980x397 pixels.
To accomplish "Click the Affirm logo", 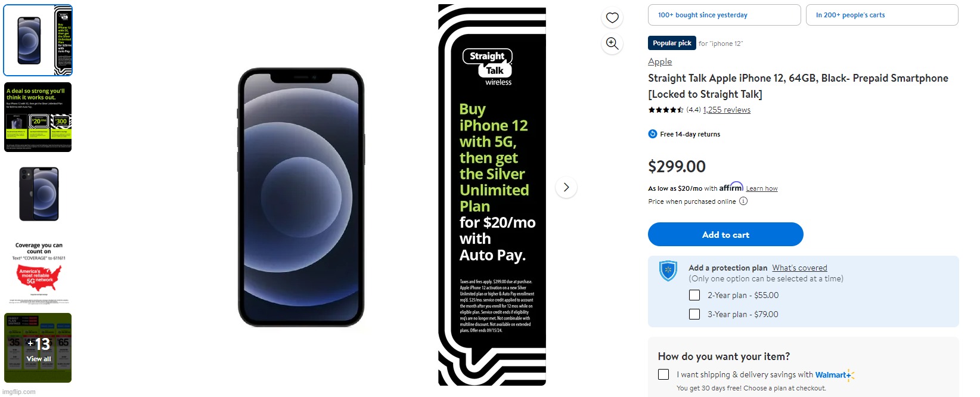I will tap(731, 187).
